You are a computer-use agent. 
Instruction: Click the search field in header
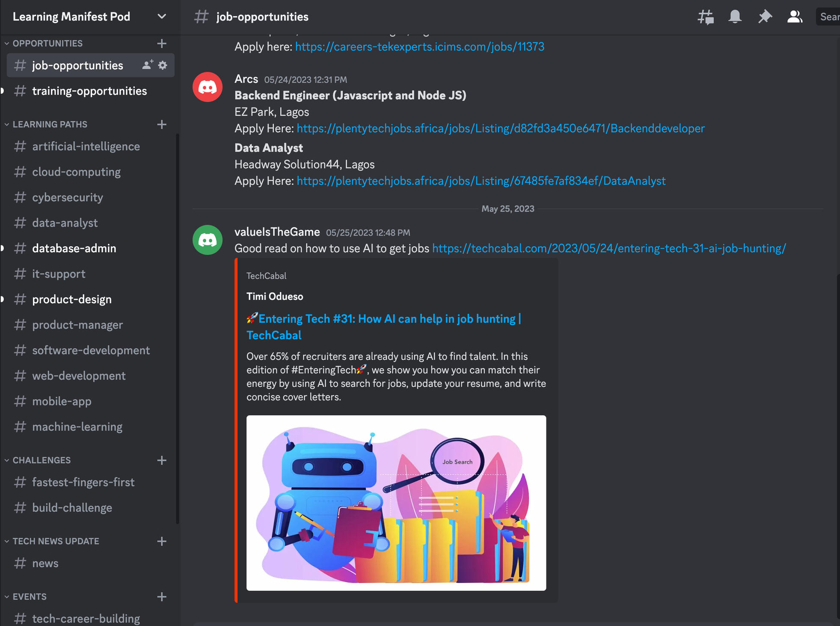(x=829, y=17)
